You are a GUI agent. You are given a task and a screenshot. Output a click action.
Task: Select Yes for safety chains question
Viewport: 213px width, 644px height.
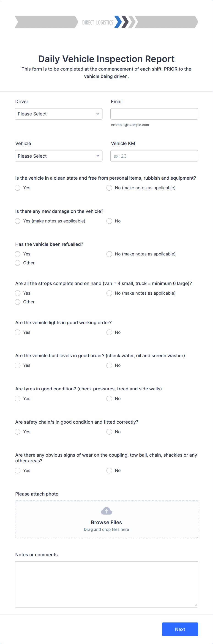coord(17,431)
